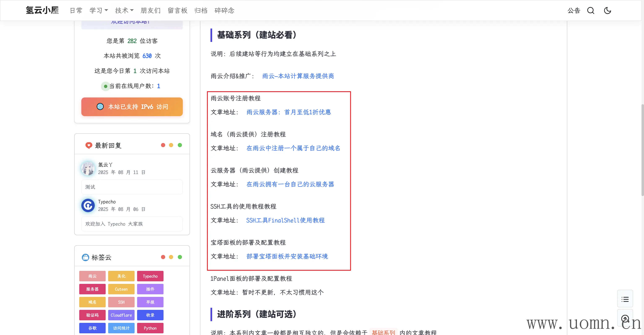
Task: Open the 归档 archive page
Action: coord(201,10)
